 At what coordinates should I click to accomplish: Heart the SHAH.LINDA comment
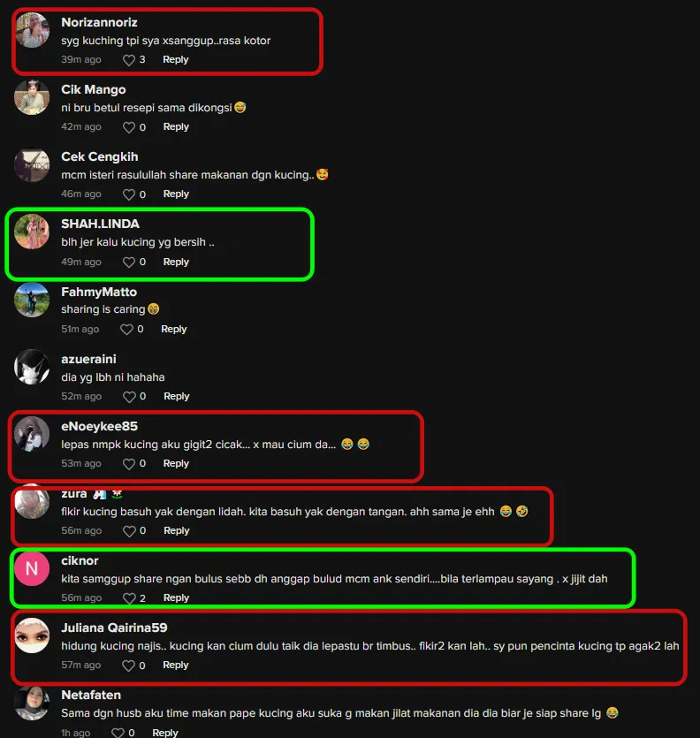point(128,262)
